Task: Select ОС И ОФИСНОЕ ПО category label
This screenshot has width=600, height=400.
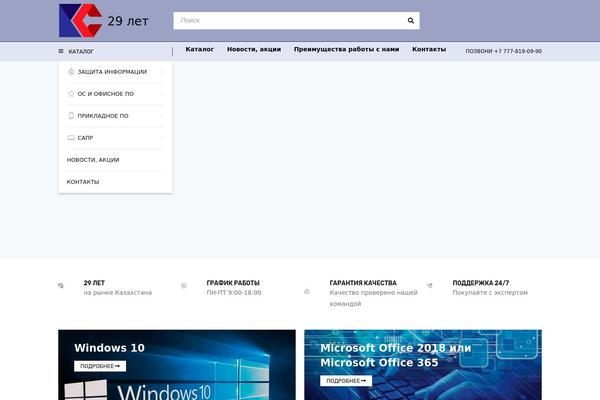Action: click(106, 94)
